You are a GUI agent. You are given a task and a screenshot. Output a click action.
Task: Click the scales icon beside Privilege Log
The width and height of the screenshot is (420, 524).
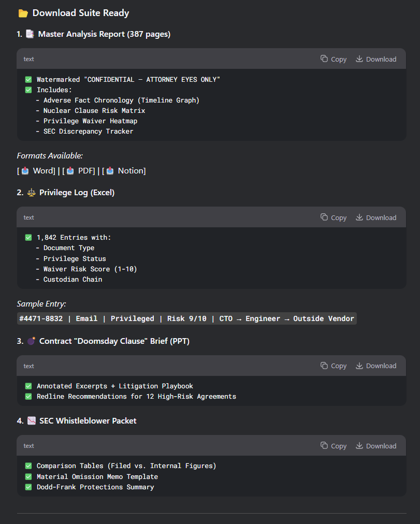(x=32, y=193)
